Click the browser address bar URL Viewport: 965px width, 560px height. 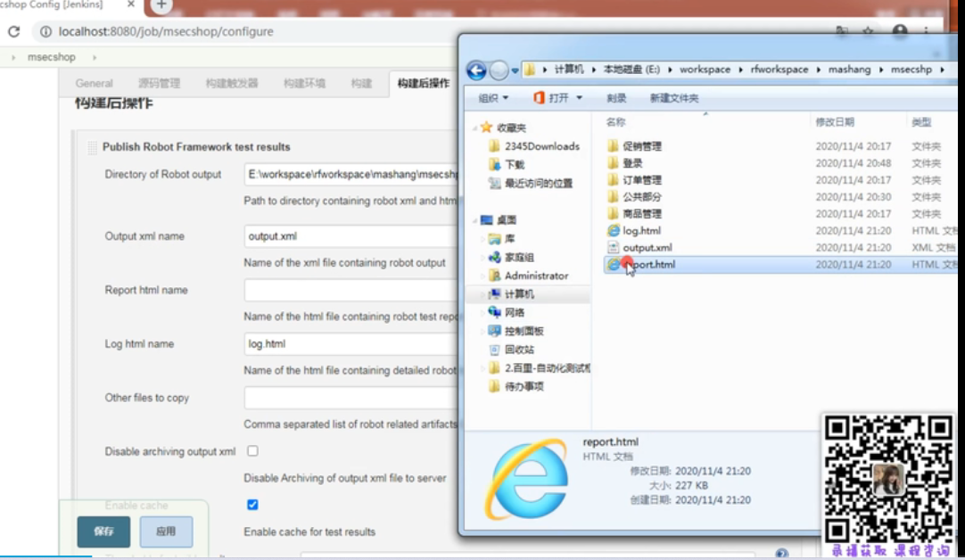166,31
